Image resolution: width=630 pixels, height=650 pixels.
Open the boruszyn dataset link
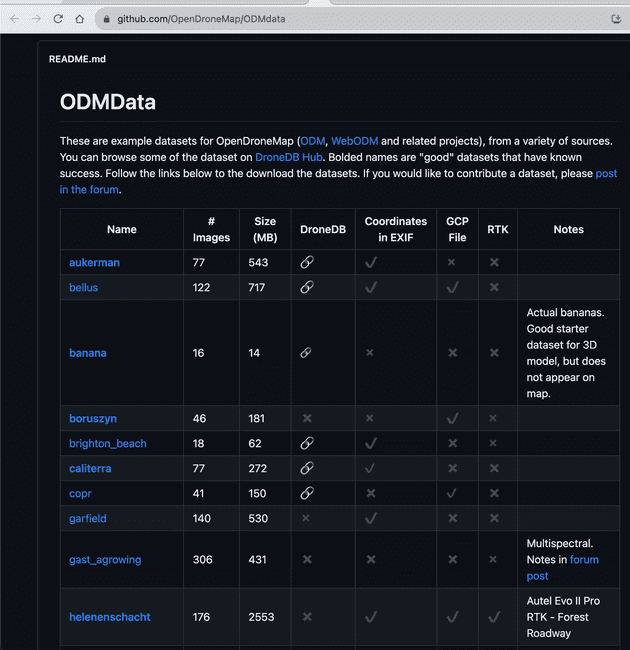tap(93, 419)
